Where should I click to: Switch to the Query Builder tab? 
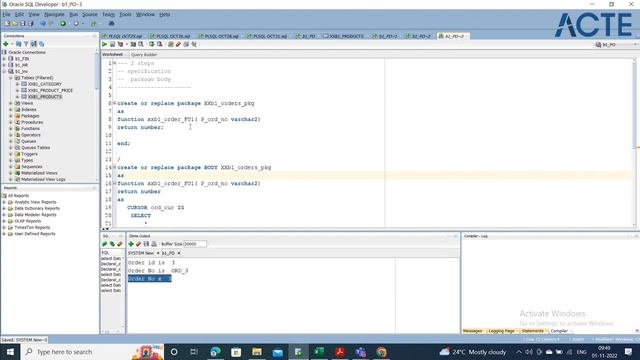pyautogui.click(x=144, y=55)
